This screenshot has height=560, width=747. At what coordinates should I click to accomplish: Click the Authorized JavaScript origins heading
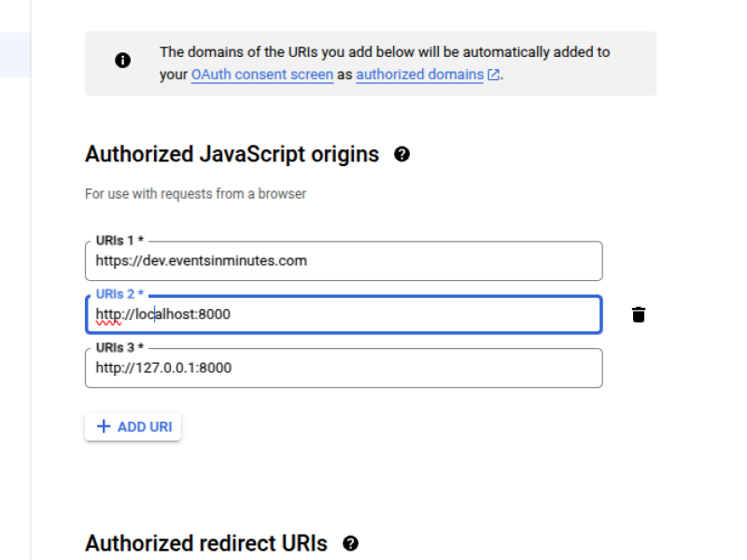(232, 154)
